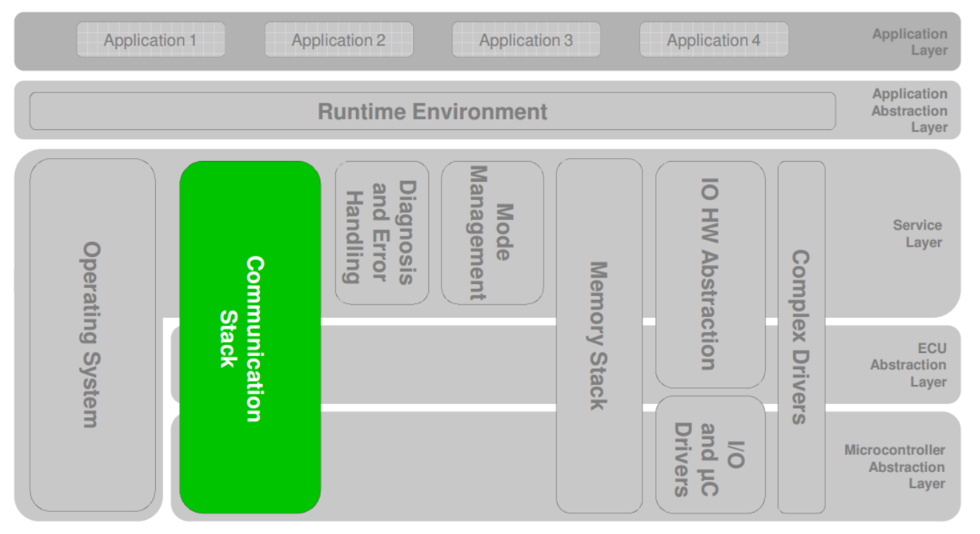Select the Complex Drivers block
Image resolution: width=980 pixels, height=534 pixels.
[x=801, y=337]
